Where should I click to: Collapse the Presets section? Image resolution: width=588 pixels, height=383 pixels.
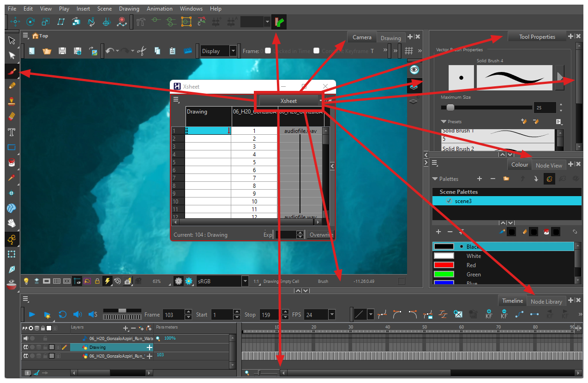pos(444,122)
